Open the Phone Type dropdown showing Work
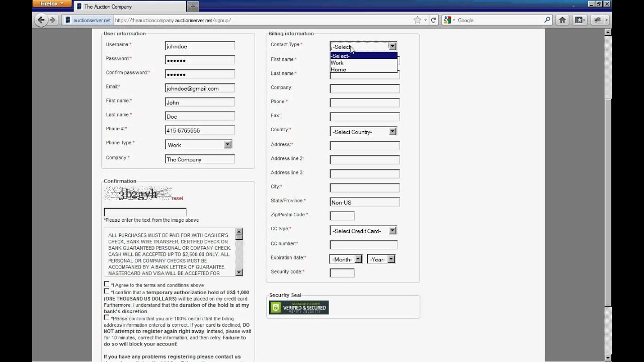Image resolution: width=644 pixels, height=362 pixels. (x=198, y=144)
